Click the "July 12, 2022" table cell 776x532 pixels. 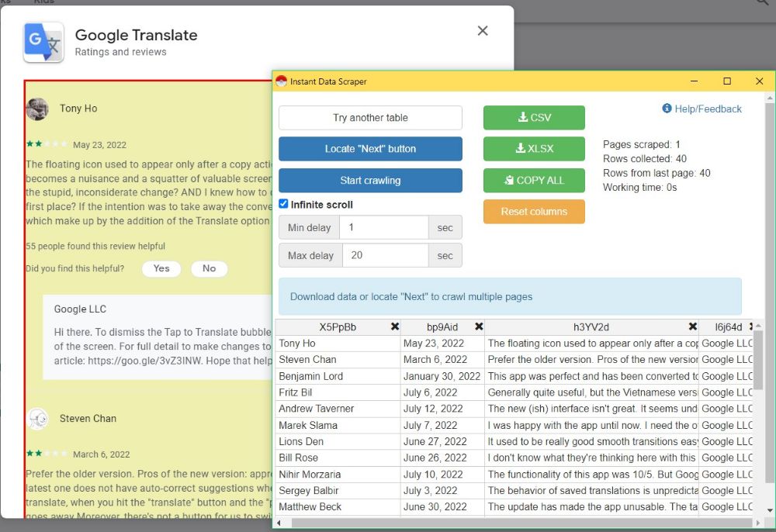pyautogui.click(x=442, y=409)
